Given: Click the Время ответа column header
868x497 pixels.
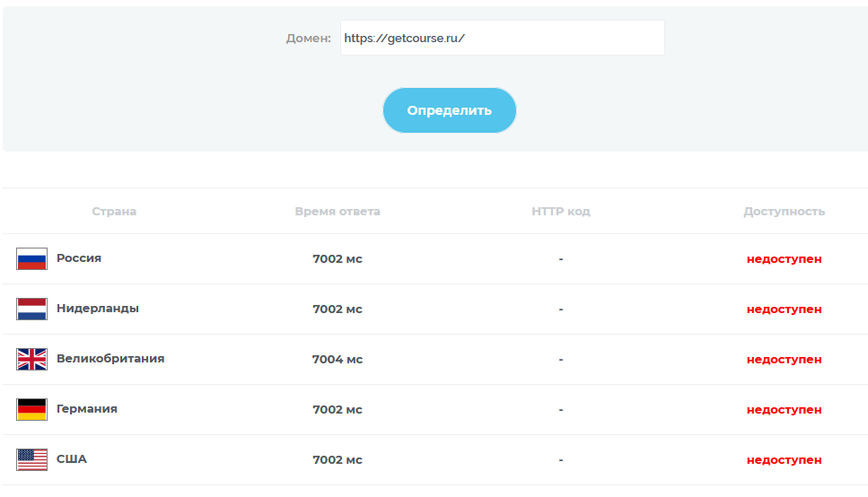Looking at the screenshot, I should coord(338,212).
